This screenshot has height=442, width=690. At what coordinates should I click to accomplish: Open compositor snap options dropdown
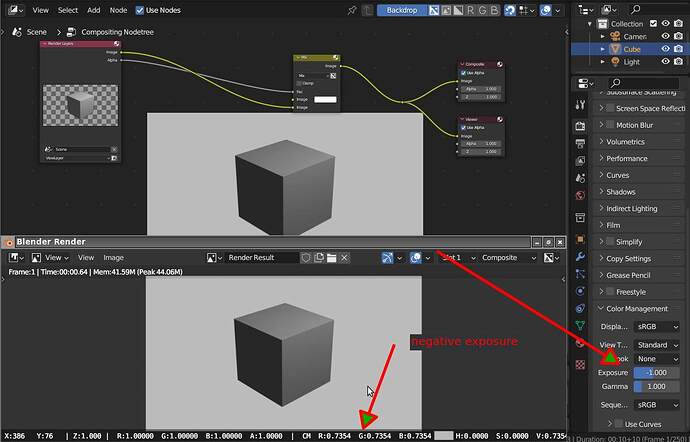point(527,10)
